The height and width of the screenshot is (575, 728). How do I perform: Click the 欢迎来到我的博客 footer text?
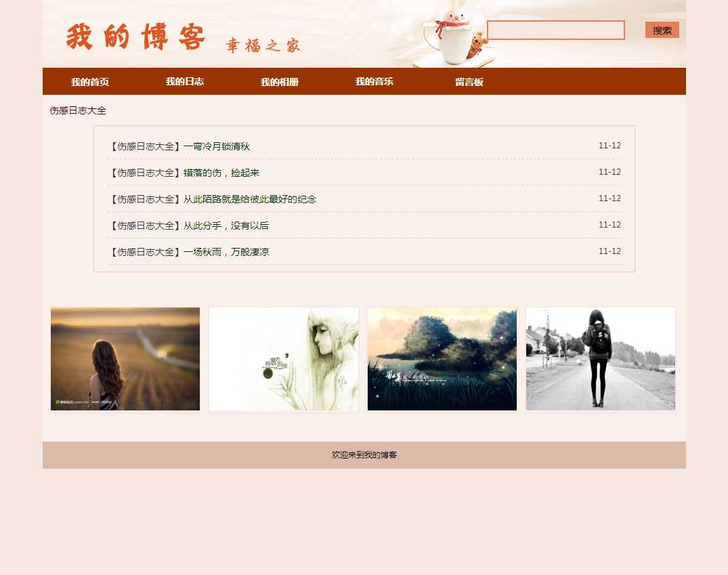coord(364,455)
